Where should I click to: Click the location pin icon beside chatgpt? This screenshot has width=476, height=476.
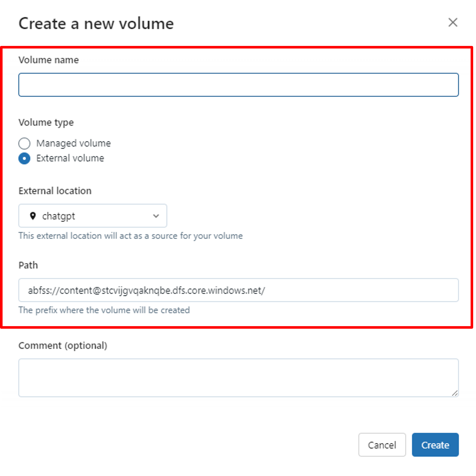[x=33, y=216]
